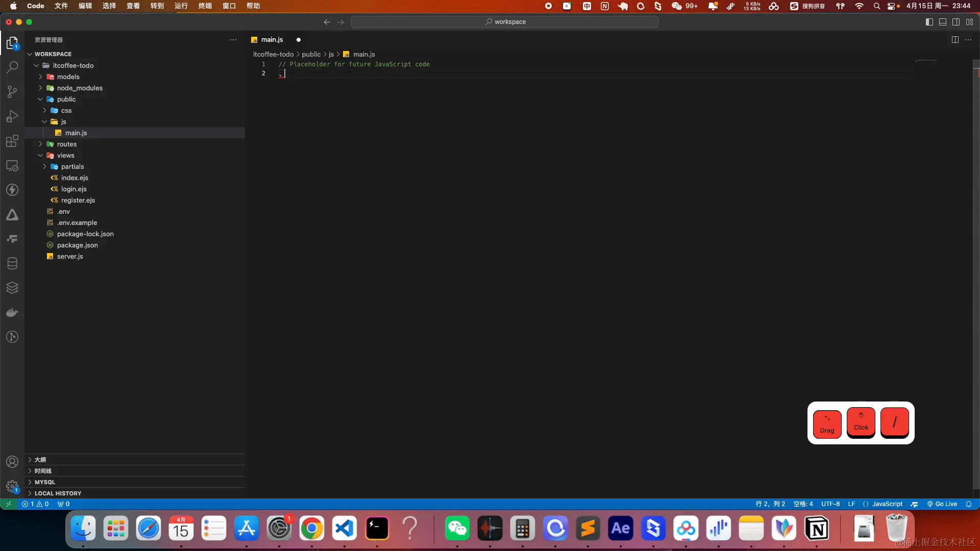The height and width of the screenshot is (551, 980).
Task: Click the split editor right icon
Action: coord(955,40)
